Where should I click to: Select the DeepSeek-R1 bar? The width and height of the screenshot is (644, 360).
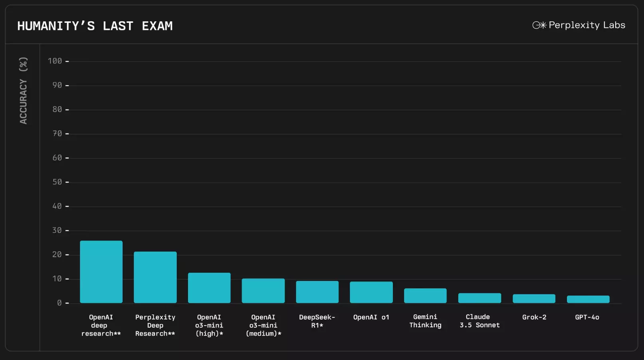pyautogui.click(x=317, y=292)
